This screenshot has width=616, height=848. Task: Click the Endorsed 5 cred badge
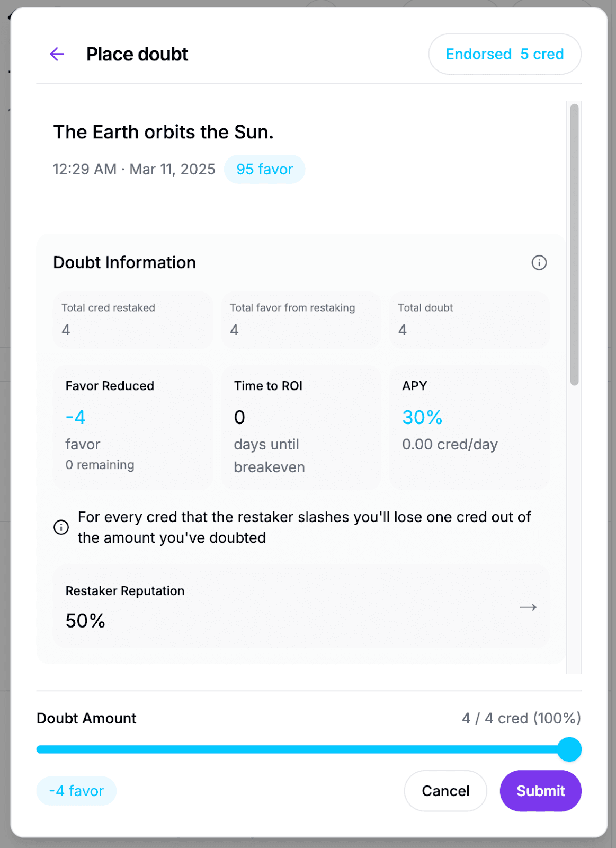click(x=505, y=54)
